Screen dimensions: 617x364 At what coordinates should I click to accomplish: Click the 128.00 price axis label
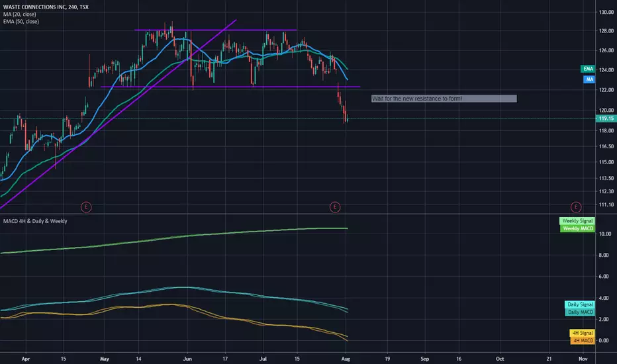(606, 30)
